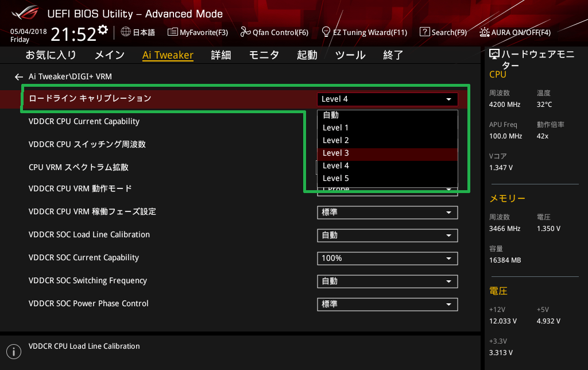Open the お気に入り tab
The image size is (588, 370).
(51, 55)
